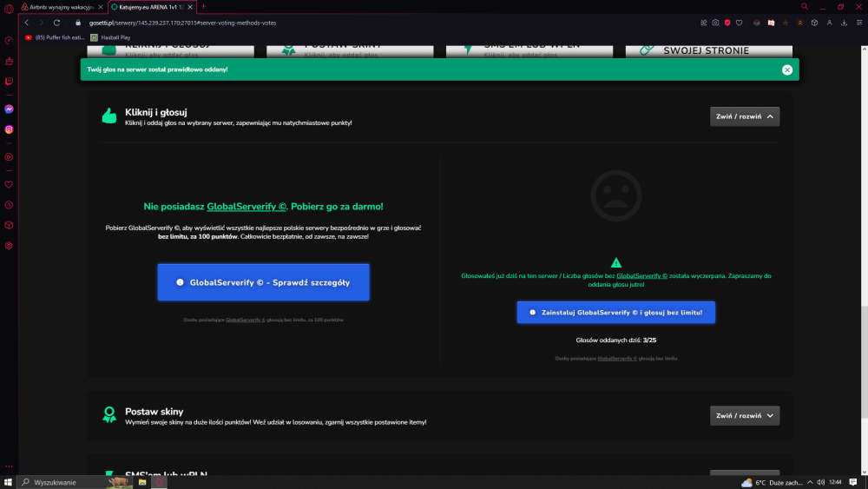Open the Haxball Play bookmark
Viewport: 868px width, 489px height.
pyautogui.click(x=111, y=37)
